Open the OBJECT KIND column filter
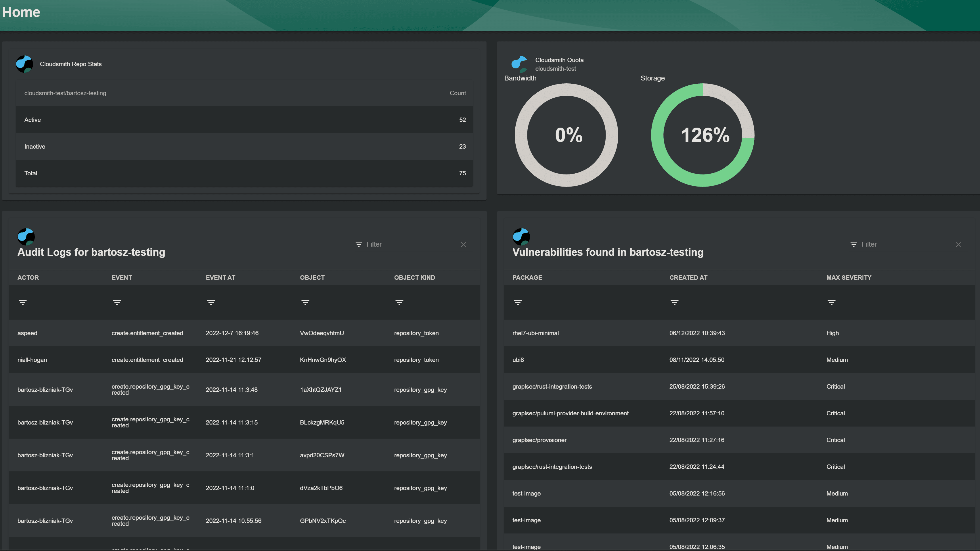 tap(399, 302)
